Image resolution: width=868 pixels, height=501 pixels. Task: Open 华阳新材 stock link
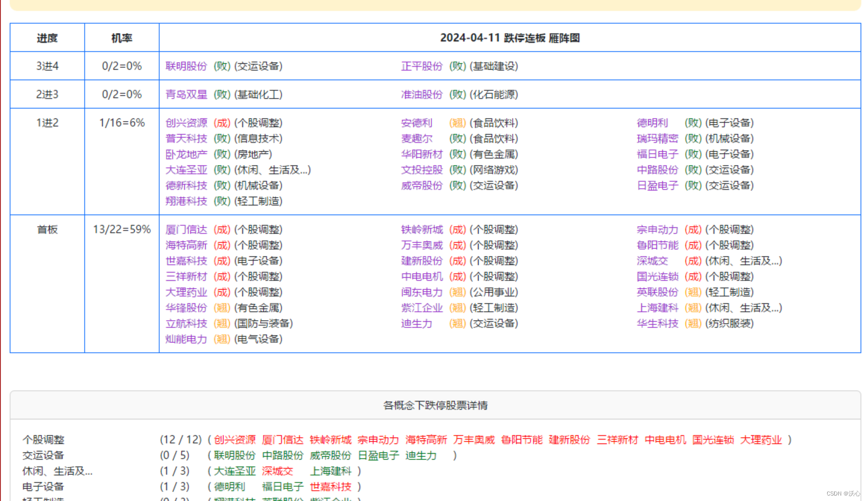(422, 154)
